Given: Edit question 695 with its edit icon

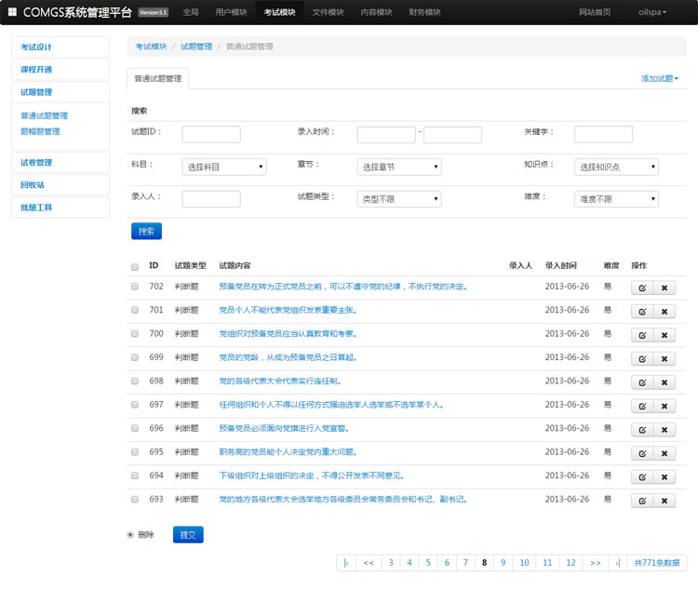Looking at the screenshot, I should coord(642,453).
